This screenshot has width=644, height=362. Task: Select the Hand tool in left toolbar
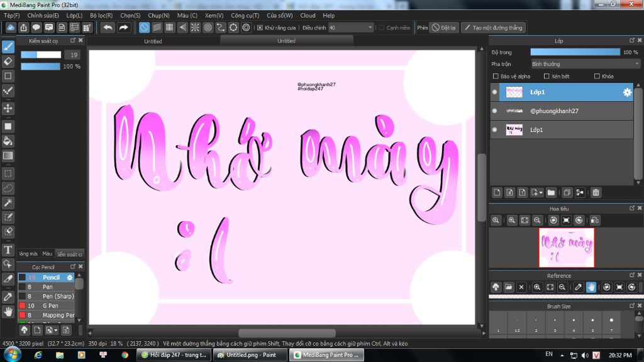coord(8,312)
